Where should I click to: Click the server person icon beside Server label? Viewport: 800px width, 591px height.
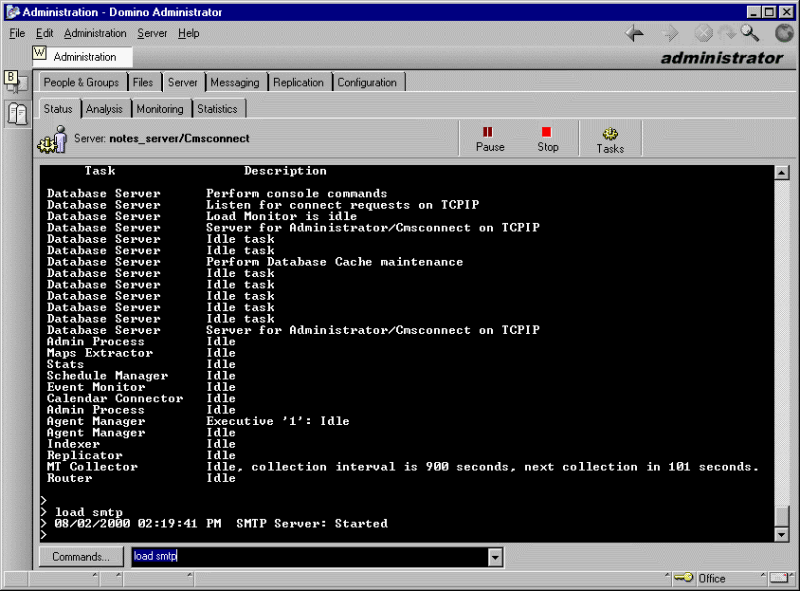tap(53, 139)
